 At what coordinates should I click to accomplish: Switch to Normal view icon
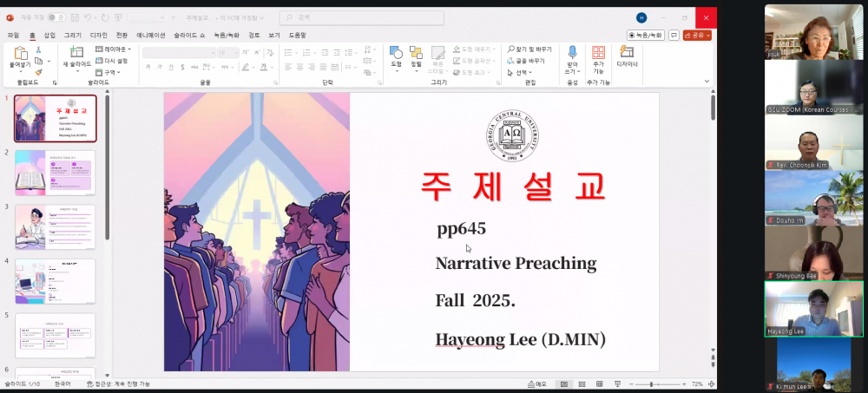click(x=564, y=384)
